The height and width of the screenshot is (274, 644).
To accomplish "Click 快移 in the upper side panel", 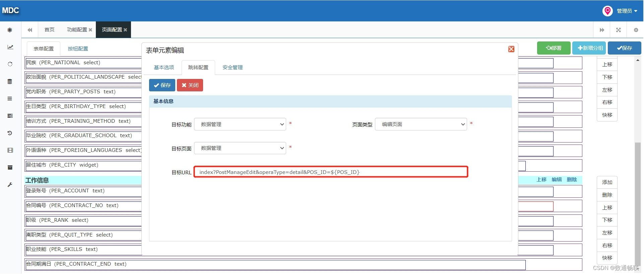I will click(x=607, y=115).
